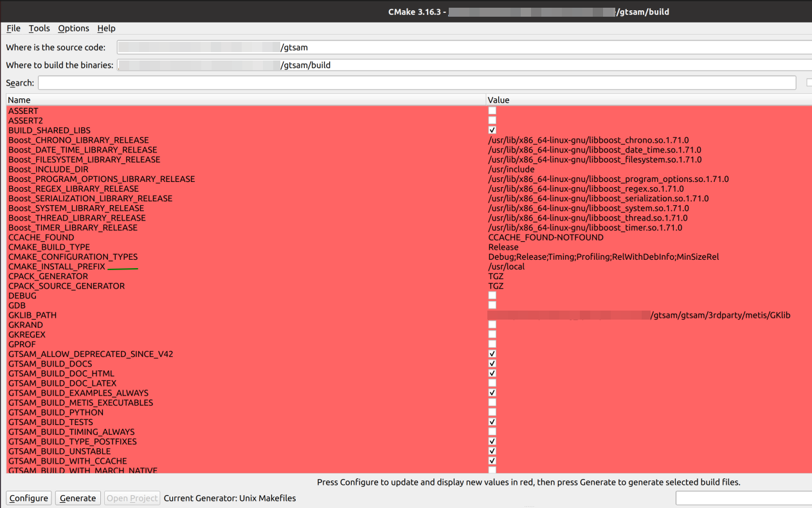Click the Value column header
This screenshot has width=812, height=508.
coord(649,100)
